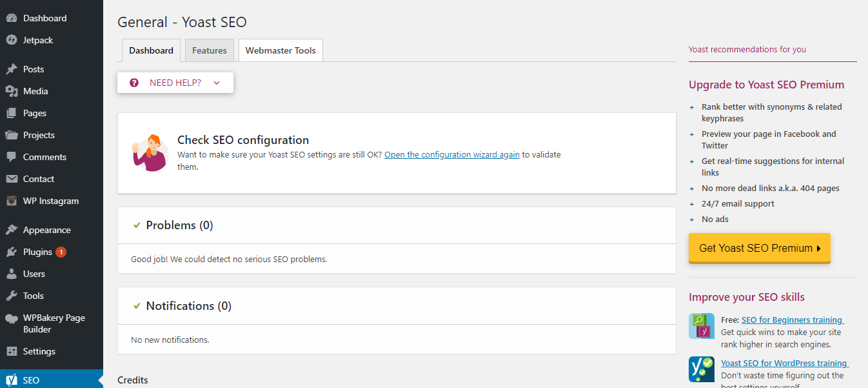
Task: Open Settings menu item
Action: coord(52,351)
